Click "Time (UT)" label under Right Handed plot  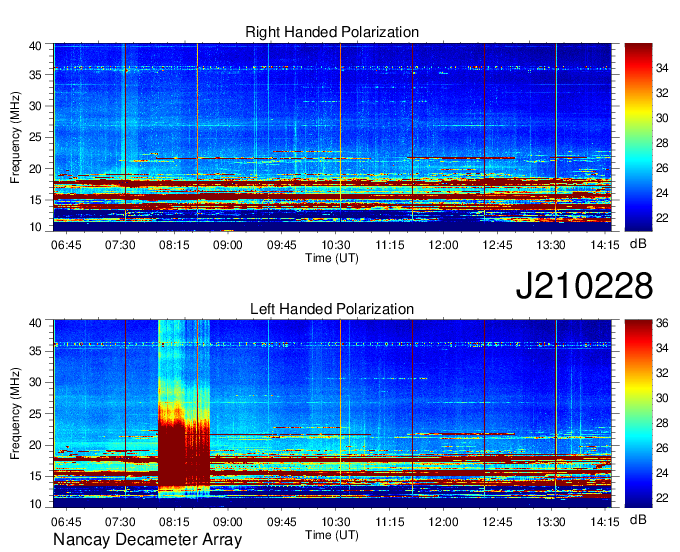[x=332, y=258]
